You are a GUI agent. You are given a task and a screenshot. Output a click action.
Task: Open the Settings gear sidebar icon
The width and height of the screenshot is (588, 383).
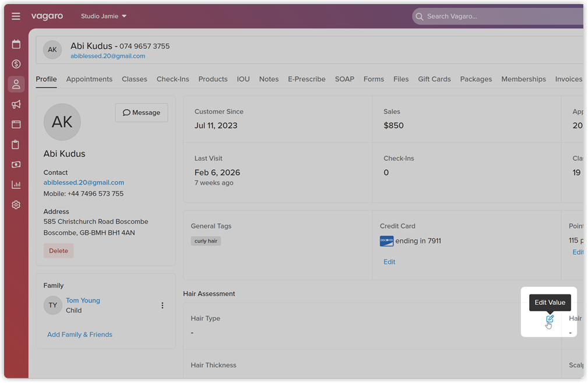point(16,205)
